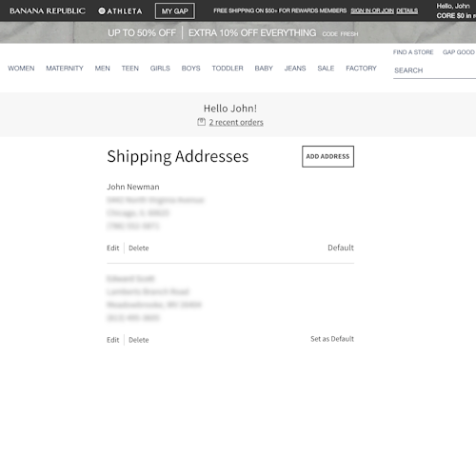Click the Hello, John account greeting
476x476 pixels.
453,6
